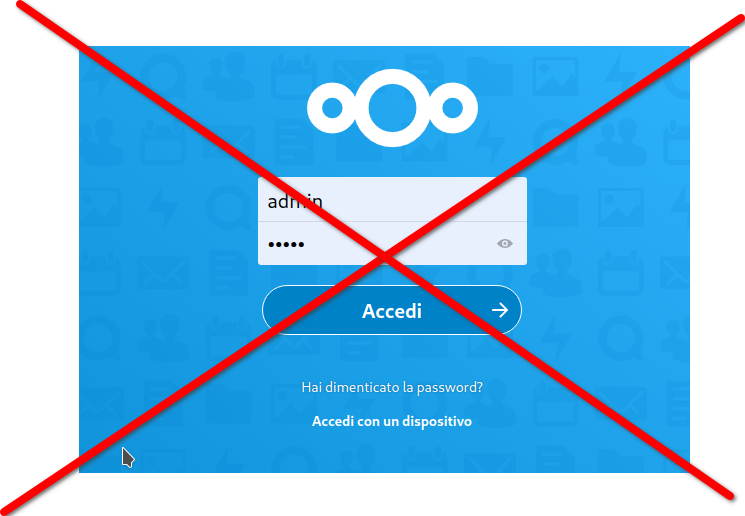
Task: Click the small right circle of the logo
Action: [x=452, y=108]
